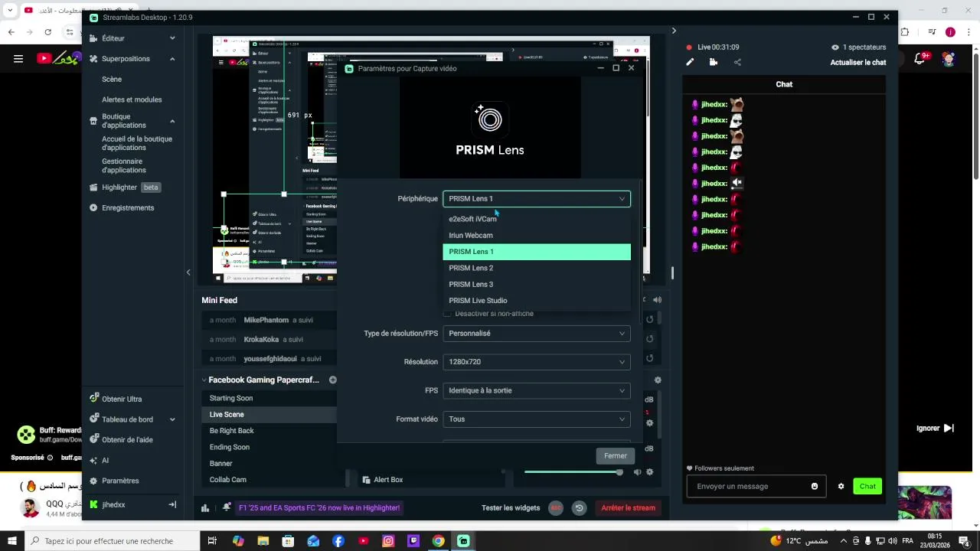Open the notifications bell in the footer

click(x=227, y=507)
